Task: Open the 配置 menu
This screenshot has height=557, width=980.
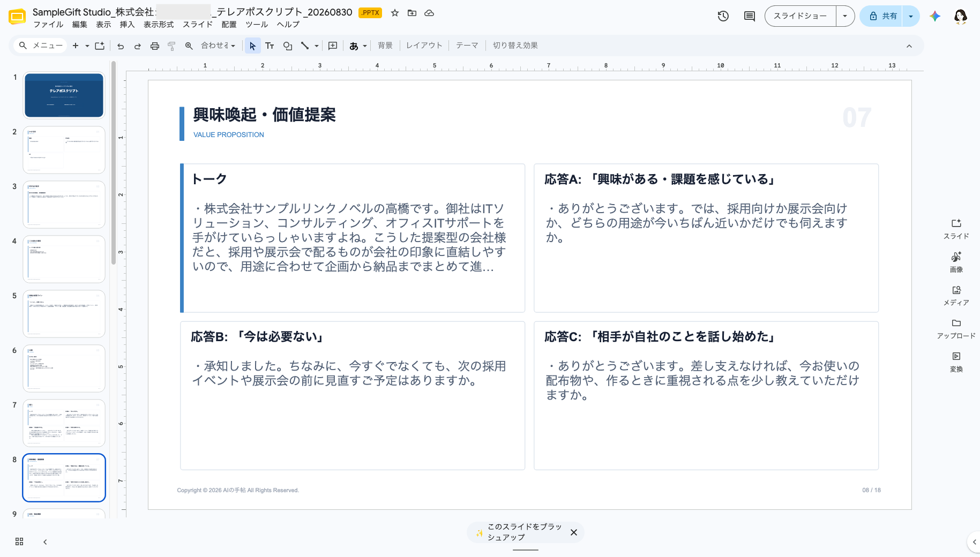Action: click(x=229, y=25)
